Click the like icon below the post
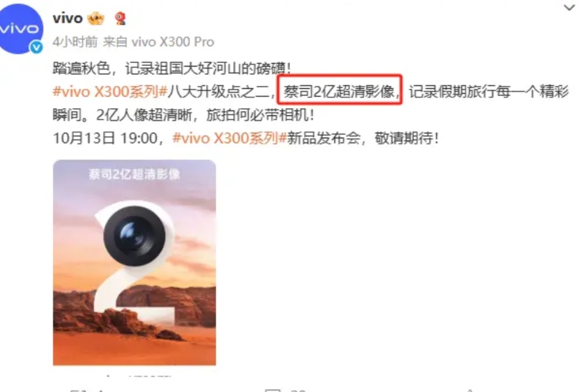 (x=470, y=390)
